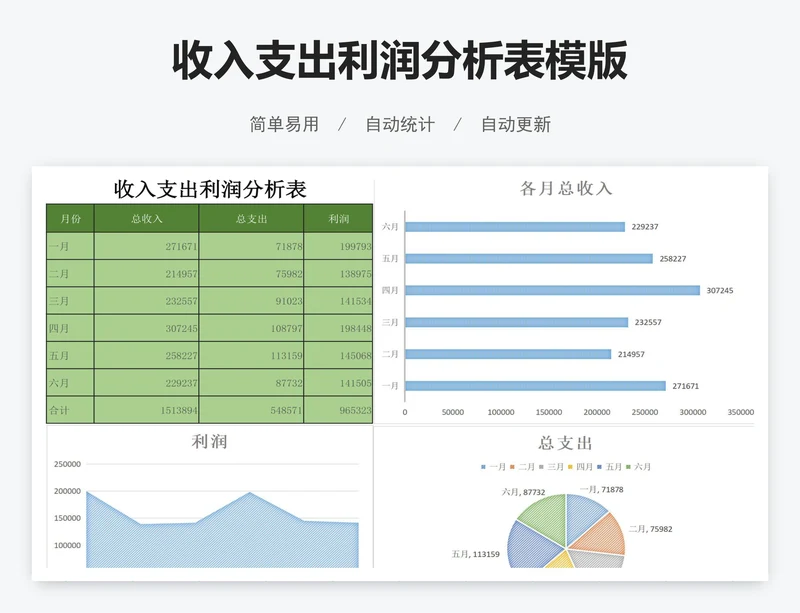Click the green 六月 pie slice
800x613 pixels.
point(545,516)
